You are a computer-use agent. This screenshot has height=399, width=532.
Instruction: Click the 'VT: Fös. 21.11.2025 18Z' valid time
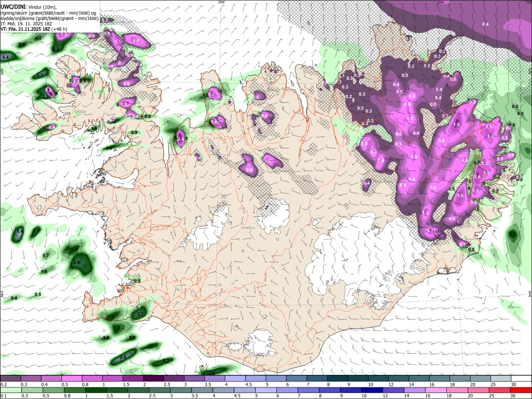[25, 29]
